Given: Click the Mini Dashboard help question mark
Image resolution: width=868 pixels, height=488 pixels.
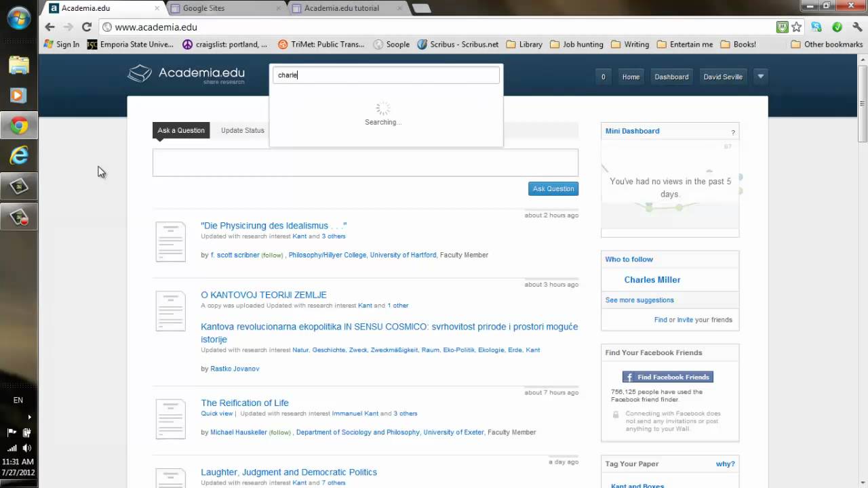Looking at the screenshot, I should (x=732, y=132).
